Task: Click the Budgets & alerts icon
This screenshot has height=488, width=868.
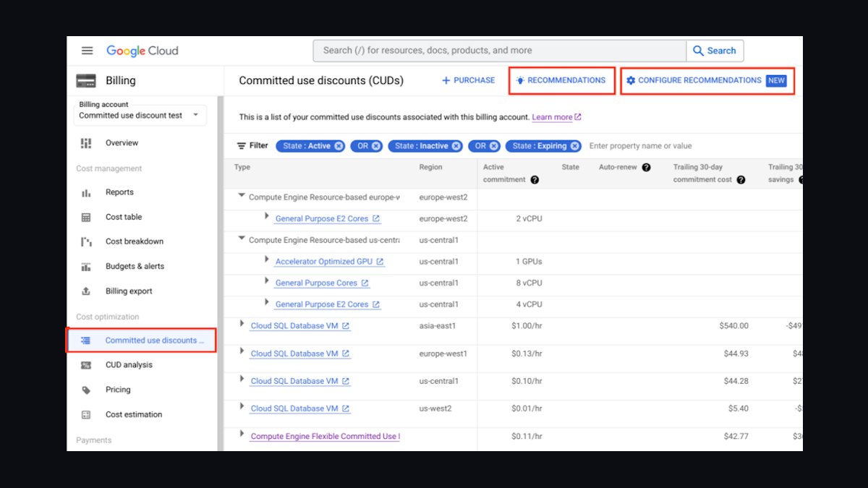Action: pyautogui.click(x=86, y=266)
